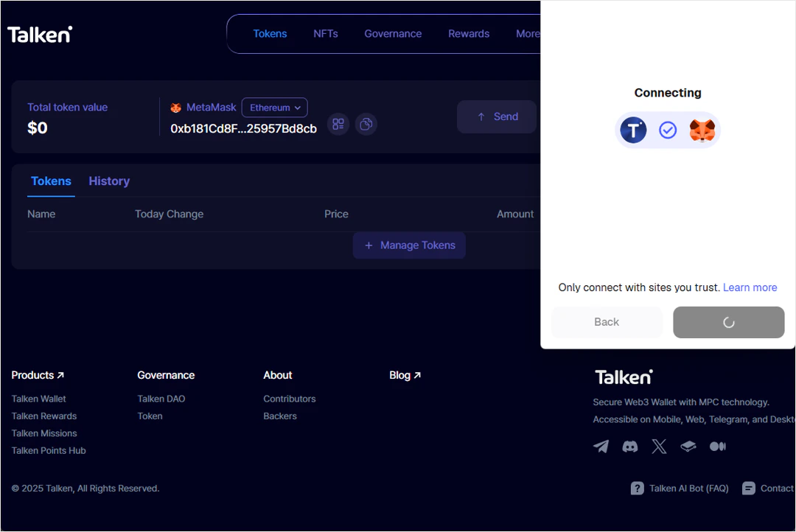
Task: Switch to the Tokens tab in wallet panel
Action: coord(51,181)
